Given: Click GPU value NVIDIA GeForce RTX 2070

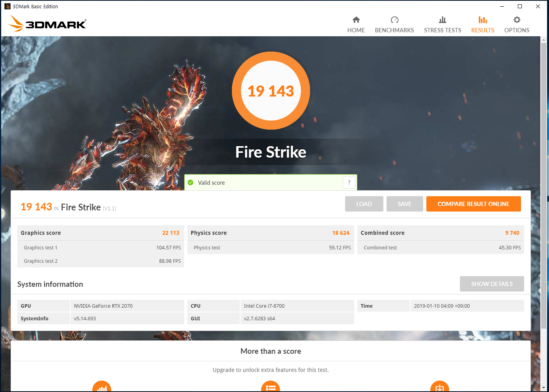Looking at the screenshot, I should [x=103, y=306].
